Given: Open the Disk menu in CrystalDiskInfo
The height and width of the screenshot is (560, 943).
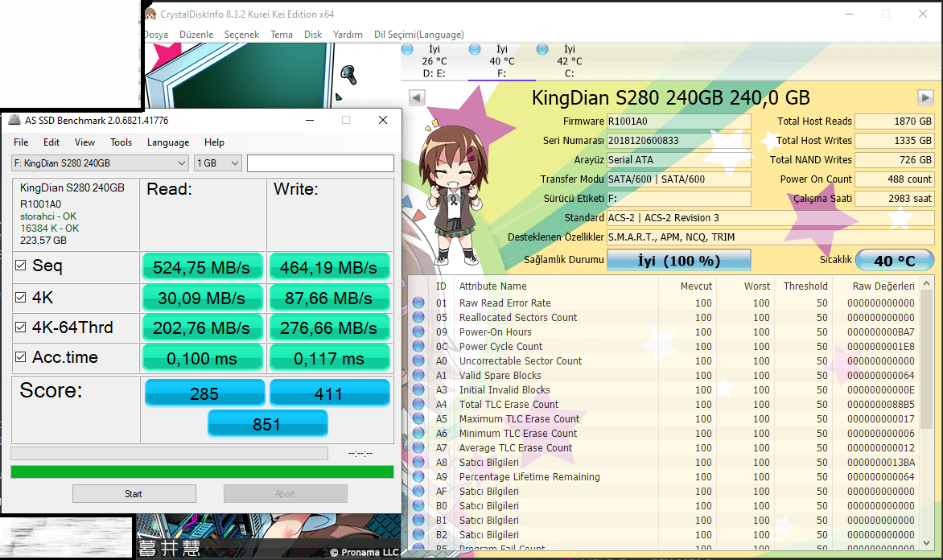Looking at the screenshot, I should (x=313, y=35).
